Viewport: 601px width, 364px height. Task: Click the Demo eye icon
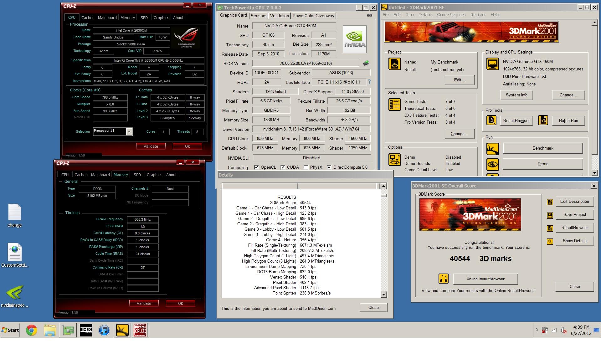click(493, 164)
